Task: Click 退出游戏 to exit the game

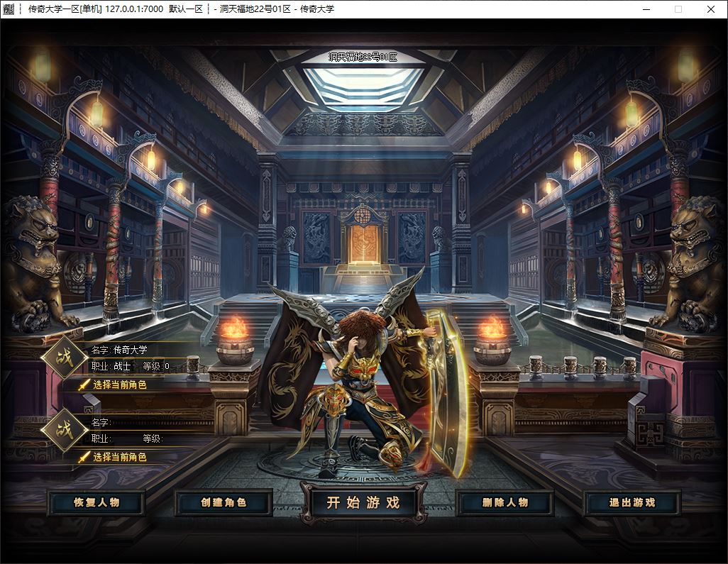Action: click(x=632, y=503)
